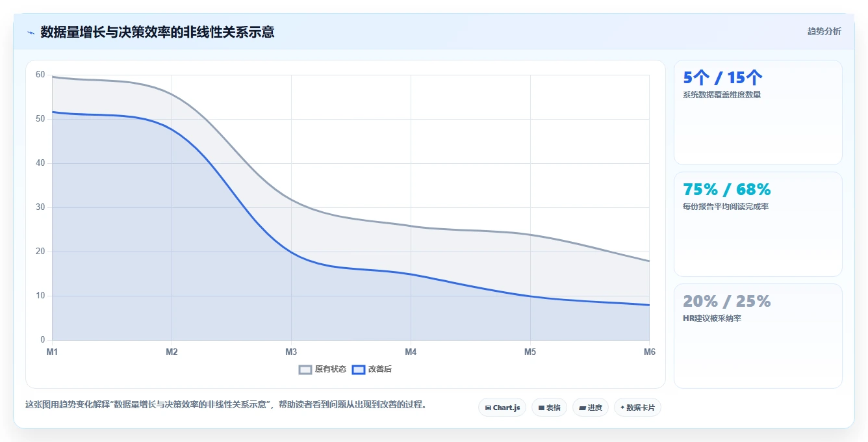Toggle the 原有状态 legend entry
Viewport: 868px width, 442px height.
click(x=322, y=369)
